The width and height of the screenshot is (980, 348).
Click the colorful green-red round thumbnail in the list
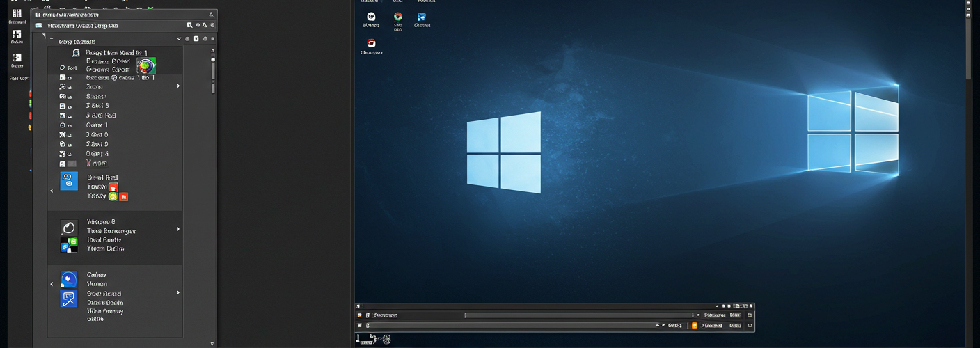pos(146,66)
